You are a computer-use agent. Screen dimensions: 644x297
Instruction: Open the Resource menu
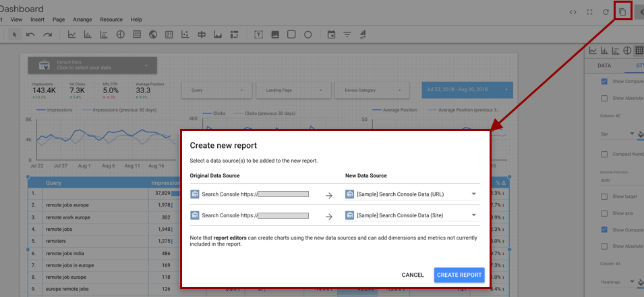click(x=111, y=20)
